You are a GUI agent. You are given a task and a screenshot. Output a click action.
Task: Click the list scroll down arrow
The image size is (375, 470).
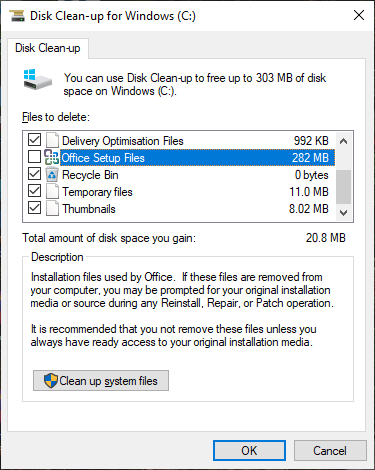click(x=344, y=213)
